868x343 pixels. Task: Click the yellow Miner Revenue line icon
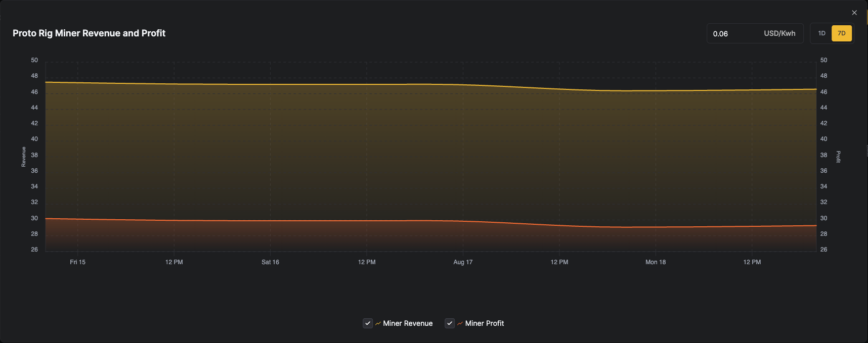pos(378,323)
